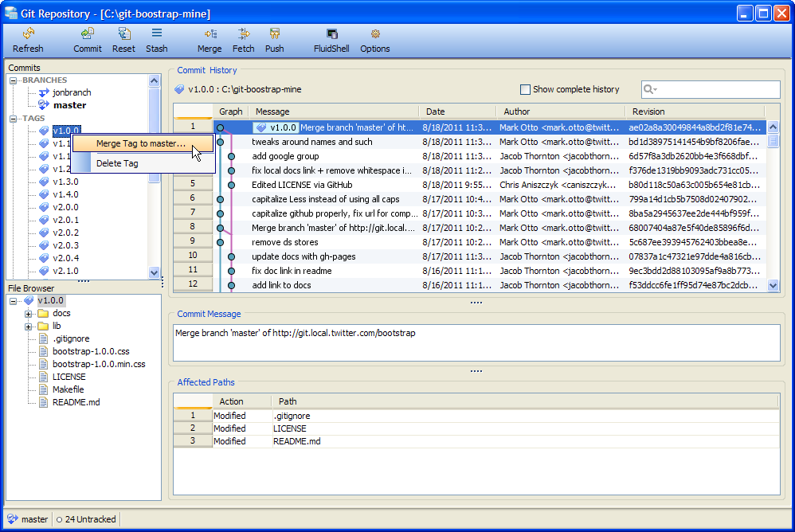This screenshot has height=532, width=795.
Task: Select bootstrap-1.0.0.min.css in File Browser
Action: pyautogui.click(x=99, y=364)
